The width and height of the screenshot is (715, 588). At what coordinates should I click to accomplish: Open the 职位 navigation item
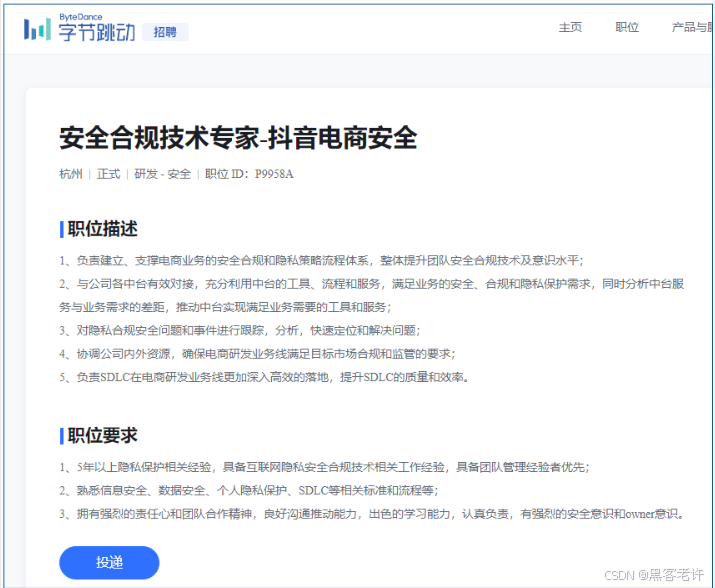tap(627, 27)
